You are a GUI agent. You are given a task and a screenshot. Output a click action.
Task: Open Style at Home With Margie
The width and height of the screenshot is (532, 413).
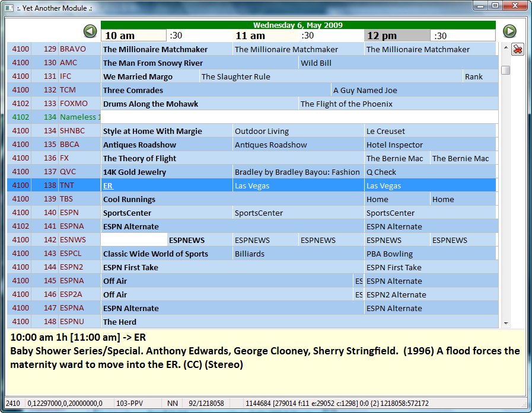tap(167, 131)
